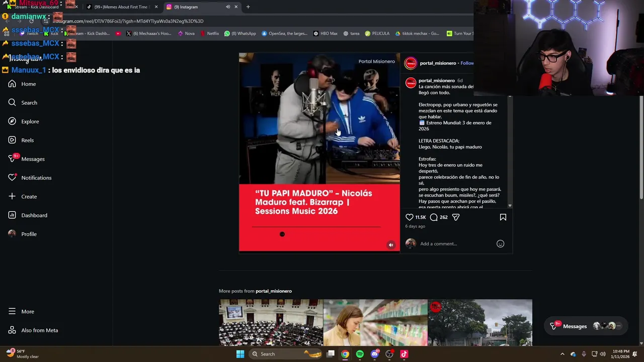Open Discord from the taskbar

[x=374, y=354]
